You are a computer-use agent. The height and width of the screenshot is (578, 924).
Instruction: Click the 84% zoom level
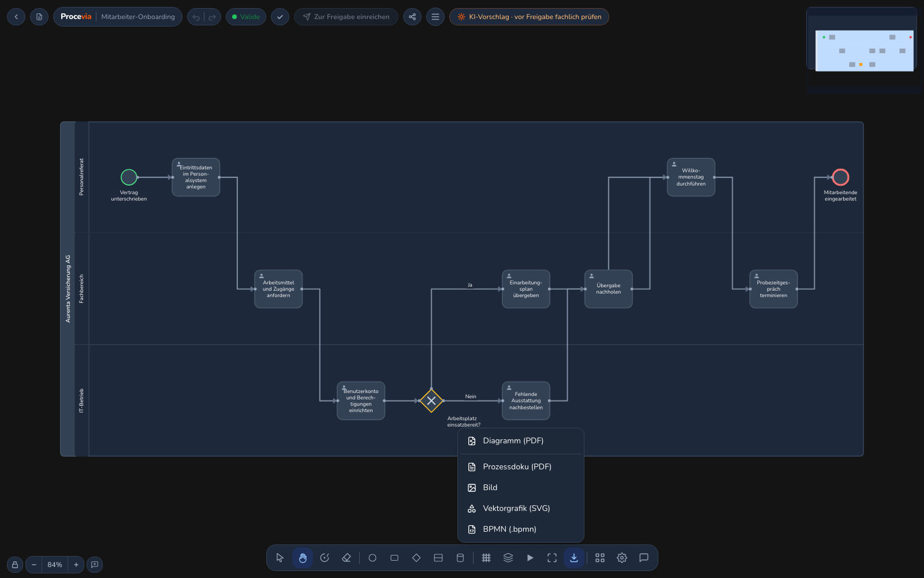55,565
